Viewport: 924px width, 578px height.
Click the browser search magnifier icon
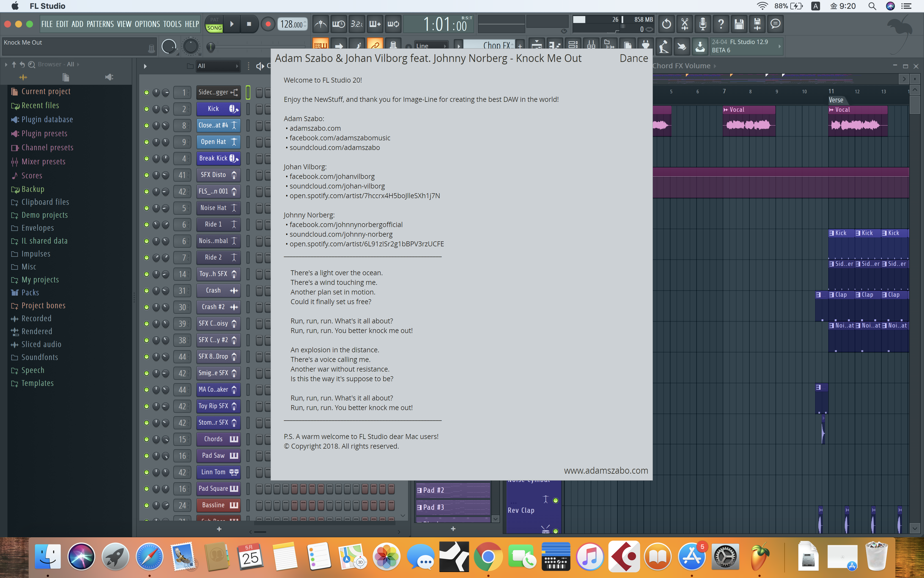(32, 65)
